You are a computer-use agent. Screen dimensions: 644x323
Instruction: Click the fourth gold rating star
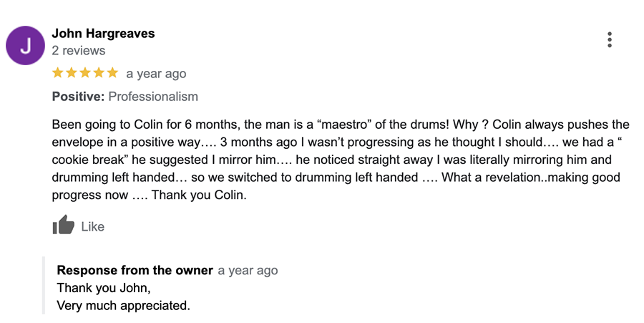[x=99, y=73]
